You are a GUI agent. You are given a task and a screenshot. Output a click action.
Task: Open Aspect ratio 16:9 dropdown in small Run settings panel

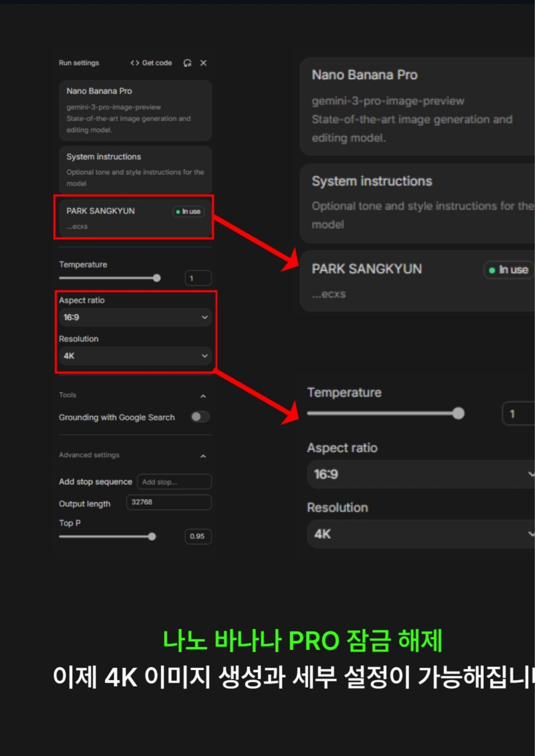135,317
